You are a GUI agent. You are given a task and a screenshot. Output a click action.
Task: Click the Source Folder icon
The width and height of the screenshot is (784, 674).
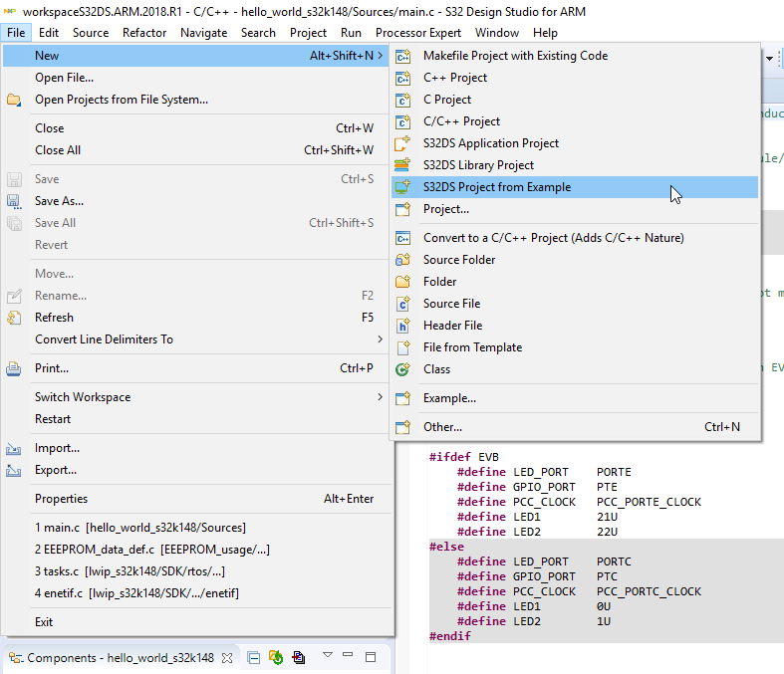(403, 260)
